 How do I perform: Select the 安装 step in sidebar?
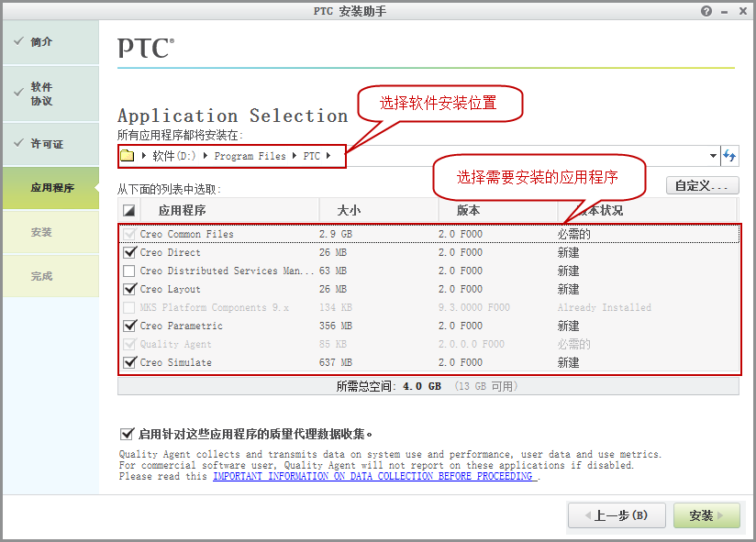click(x=50, y=232)
